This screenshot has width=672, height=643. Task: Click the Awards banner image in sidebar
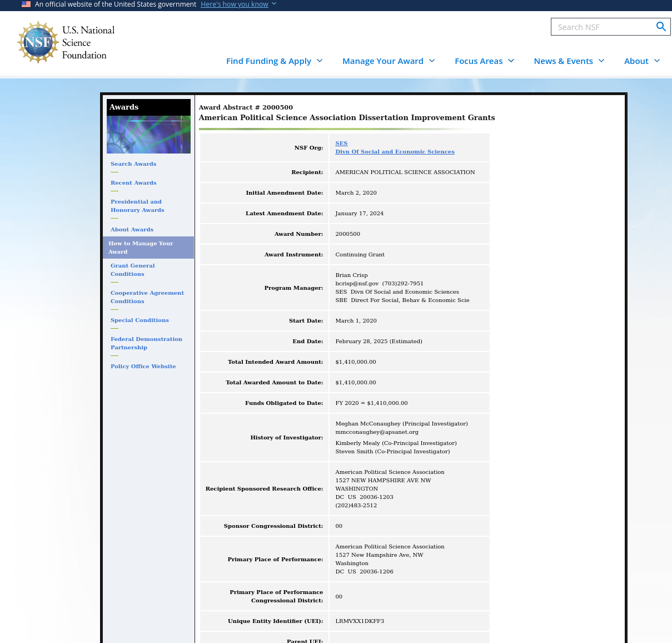click(148, 135)
